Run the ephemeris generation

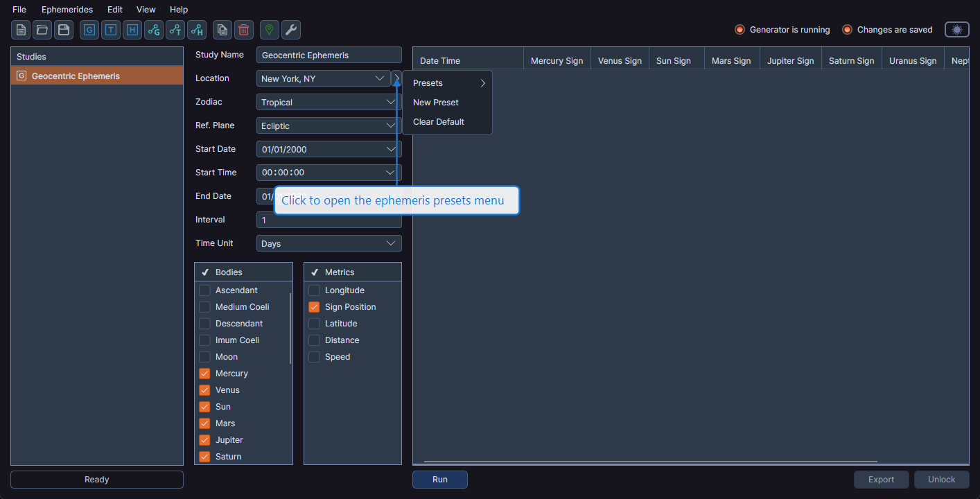coord(439,479)
